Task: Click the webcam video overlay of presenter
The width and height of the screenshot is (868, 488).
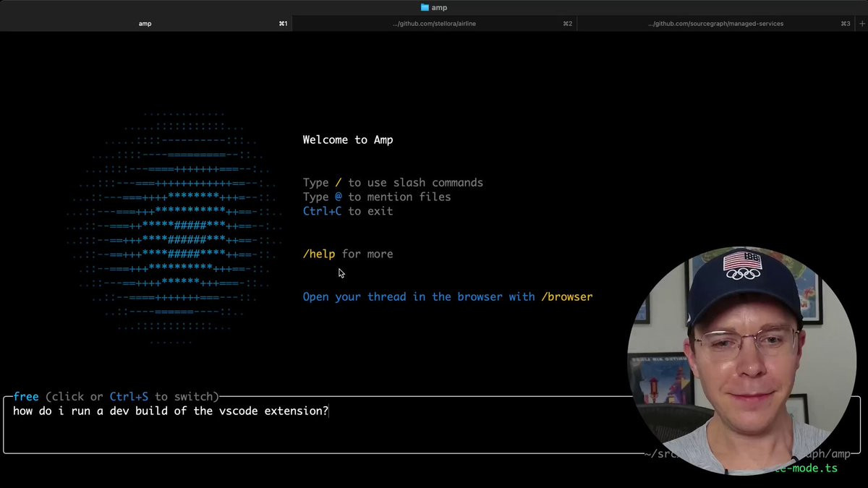Action: (741, 360)
